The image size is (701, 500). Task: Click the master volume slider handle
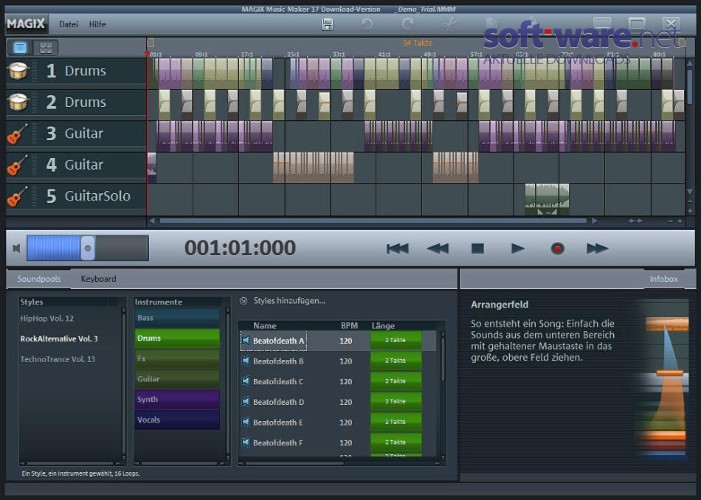pyautogui.click(x=88, y=248)
